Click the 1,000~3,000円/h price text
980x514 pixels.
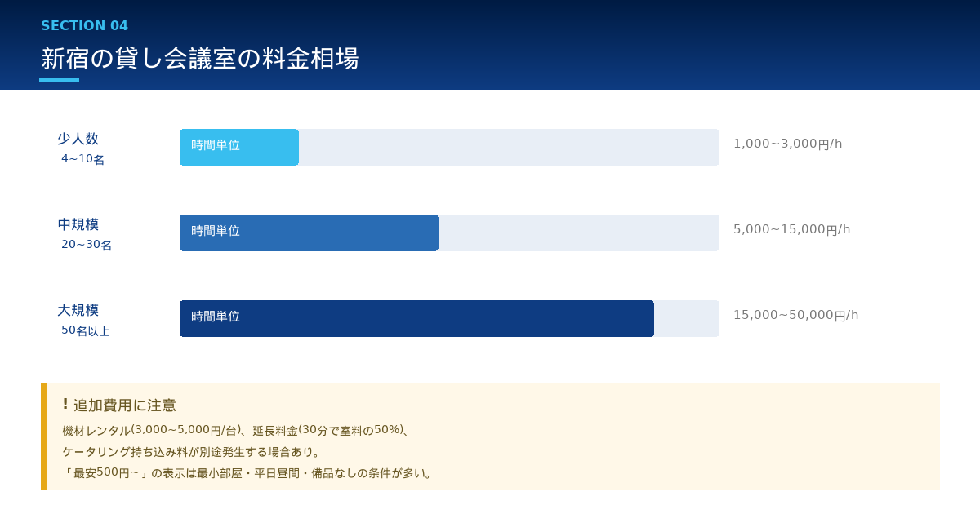click(787, 144)
